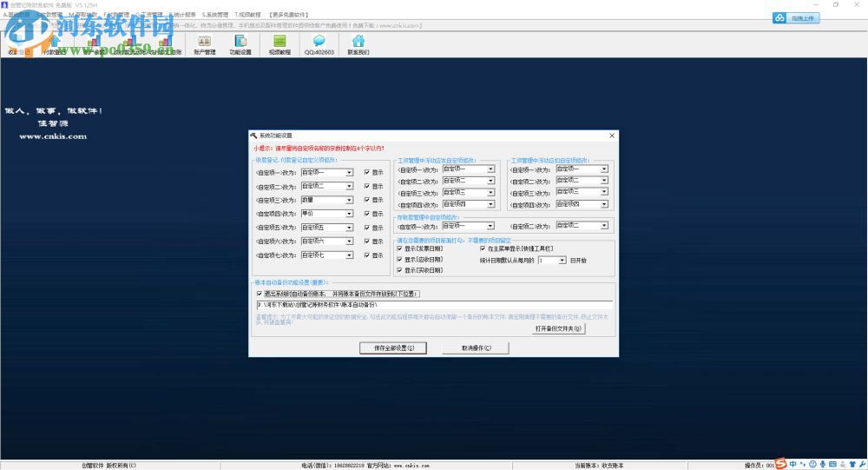The width and height of the screenshot is (868, 470).
Task: Toggle 显示 checkbox for 自定项三 (数量)
Action: pos(367,200)
